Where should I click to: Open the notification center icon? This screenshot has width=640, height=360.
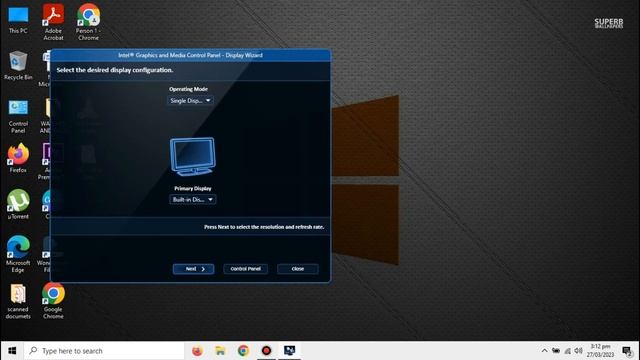627,351
